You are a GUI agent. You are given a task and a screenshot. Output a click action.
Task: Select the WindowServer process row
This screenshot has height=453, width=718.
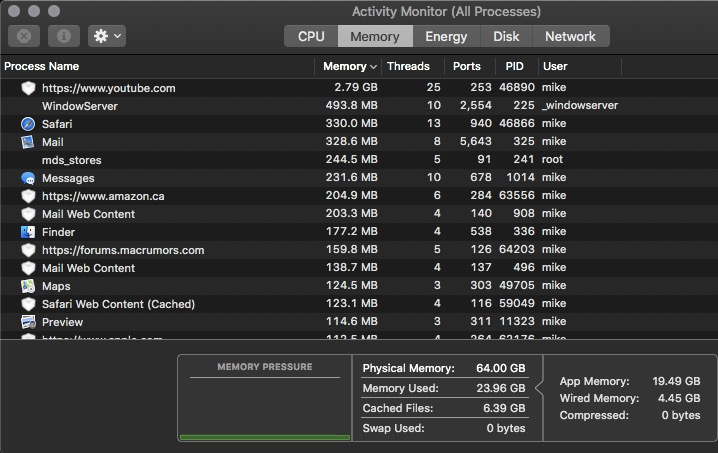click(359, 106)
